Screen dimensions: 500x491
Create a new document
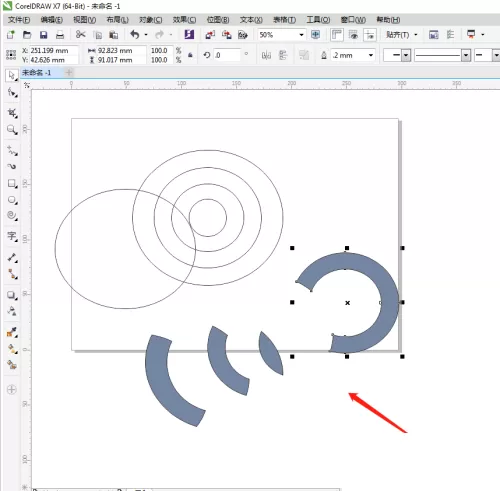[11, 35]
